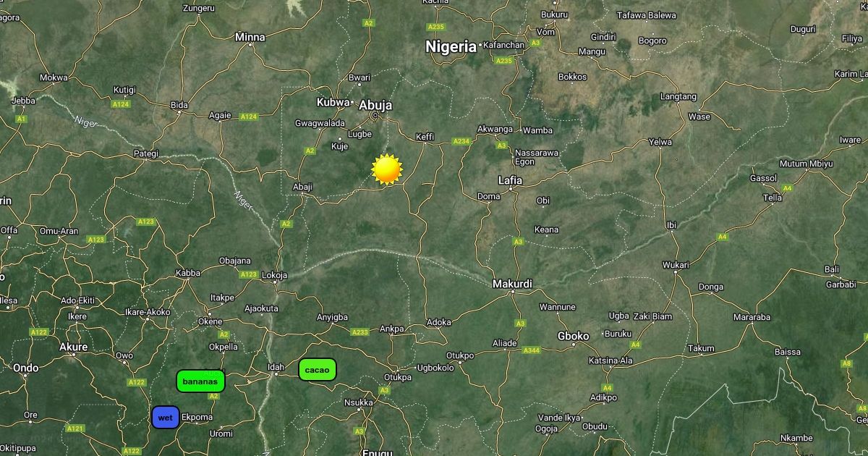Click the A344 road shield near Aliade

(x=531, y=350)
